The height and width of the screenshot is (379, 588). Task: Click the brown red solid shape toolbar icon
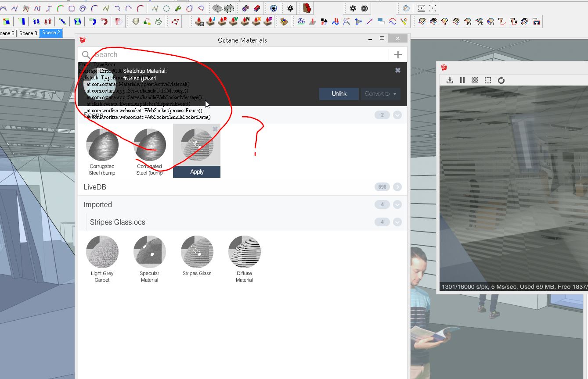(x=307, y=8)
